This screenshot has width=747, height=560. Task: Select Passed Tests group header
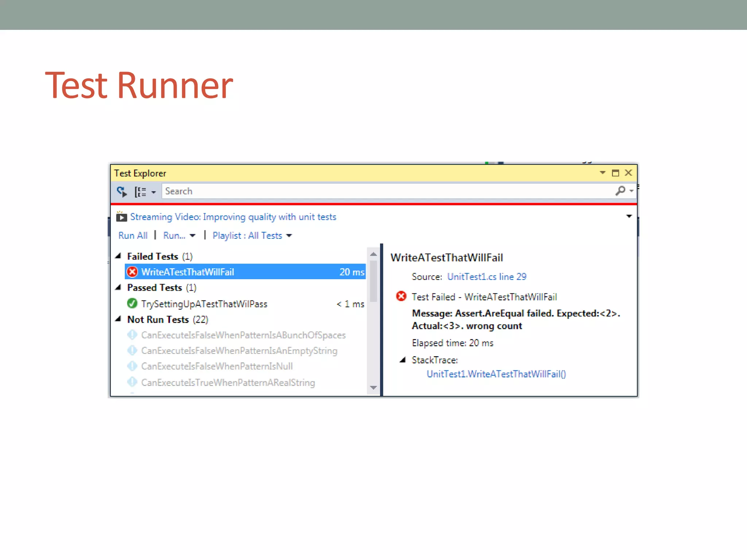coord(162,288)
